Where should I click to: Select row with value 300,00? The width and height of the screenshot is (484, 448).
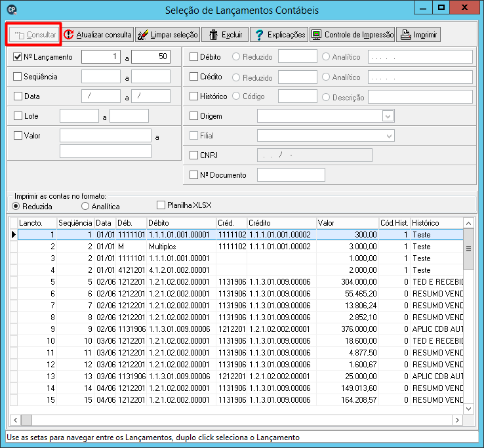click(x=241, y=235)
